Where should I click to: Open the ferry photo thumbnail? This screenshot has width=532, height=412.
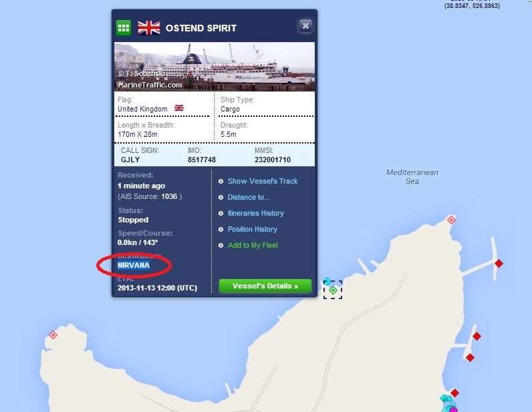(x=215, y=67)
